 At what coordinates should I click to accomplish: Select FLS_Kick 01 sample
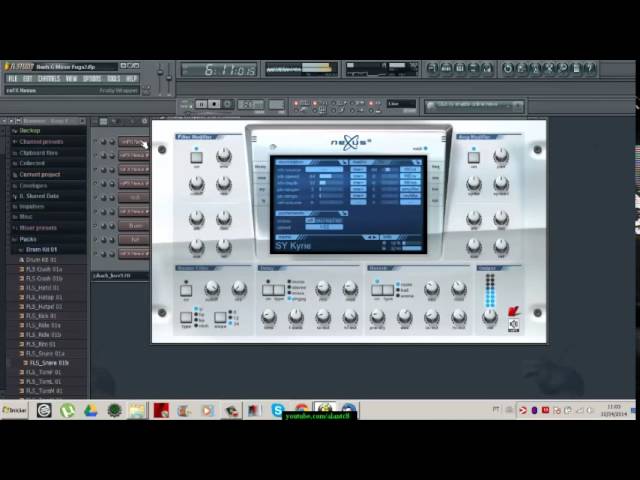41,316
